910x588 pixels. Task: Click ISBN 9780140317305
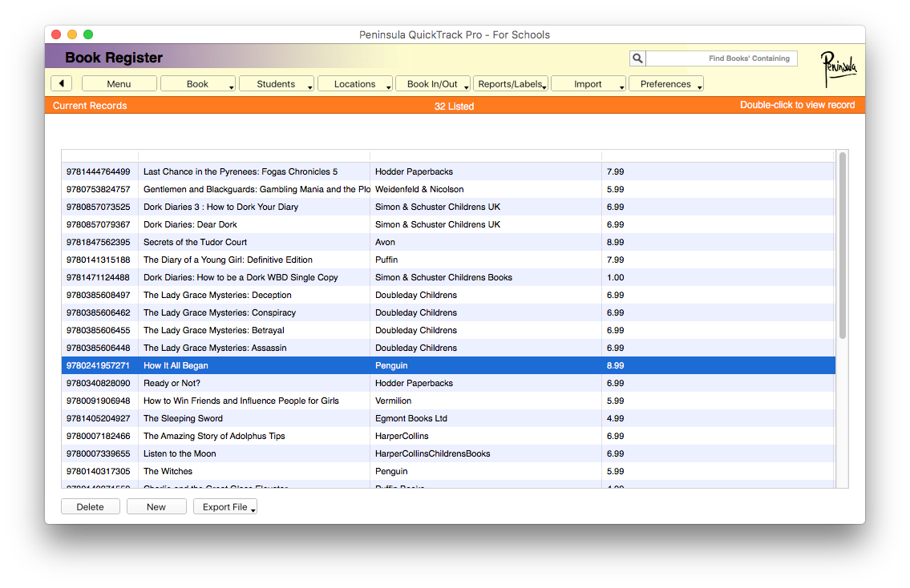98,471
